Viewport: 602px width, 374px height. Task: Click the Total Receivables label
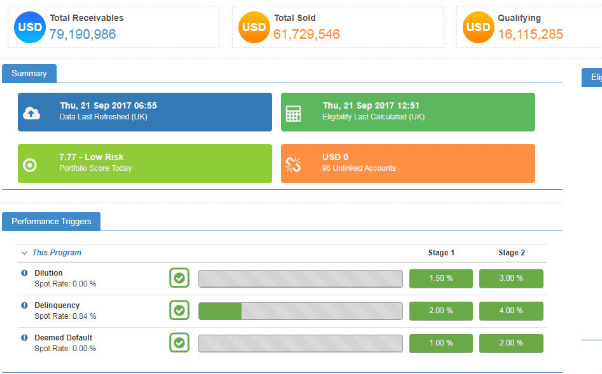(87, 18)
